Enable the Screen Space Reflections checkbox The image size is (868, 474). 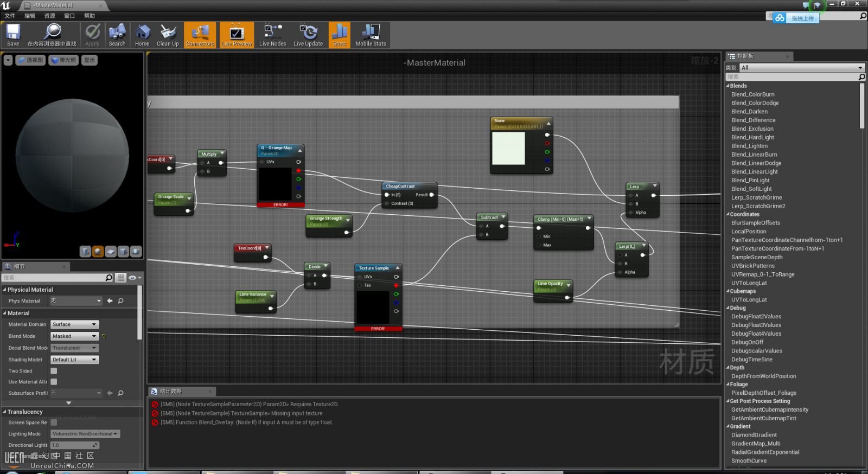point(54,422)
